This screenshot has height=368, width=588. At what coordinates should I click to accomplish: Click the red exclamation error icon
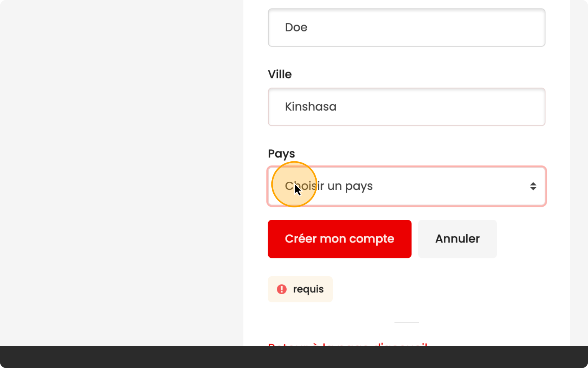(x=282, y=289)
